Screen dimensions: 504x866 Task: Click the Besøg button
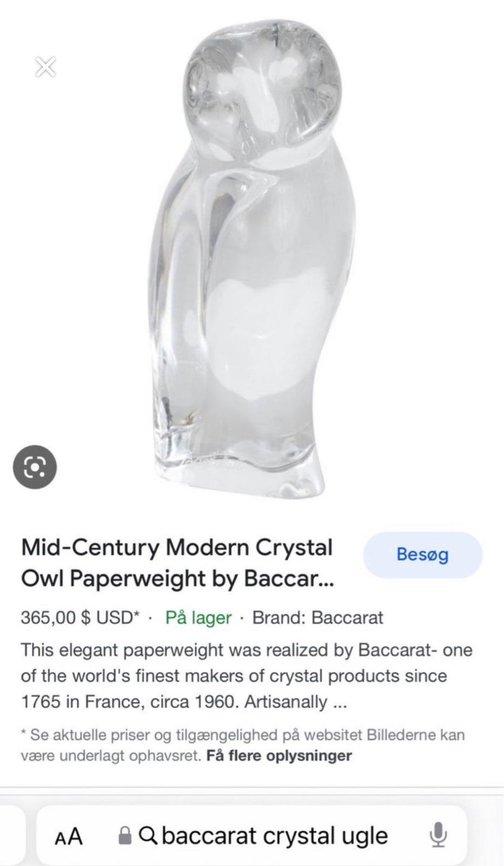pyautogui.click(x=422, y=555)
